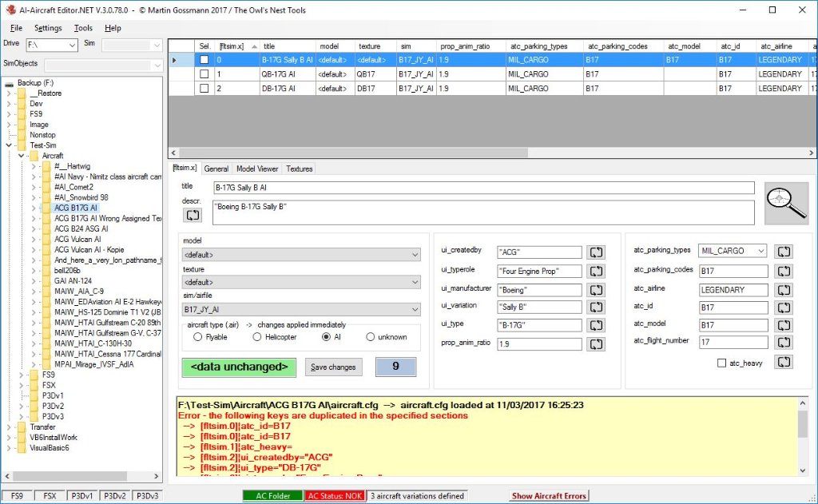
Task: Open the Tools menu
Action: [83, 28]
